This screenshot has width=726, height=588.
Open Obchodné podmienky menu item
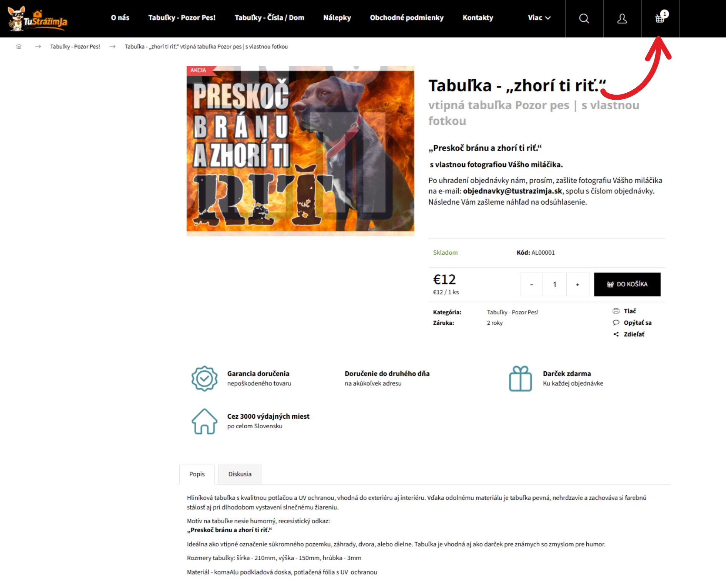[x=407, y=18]
